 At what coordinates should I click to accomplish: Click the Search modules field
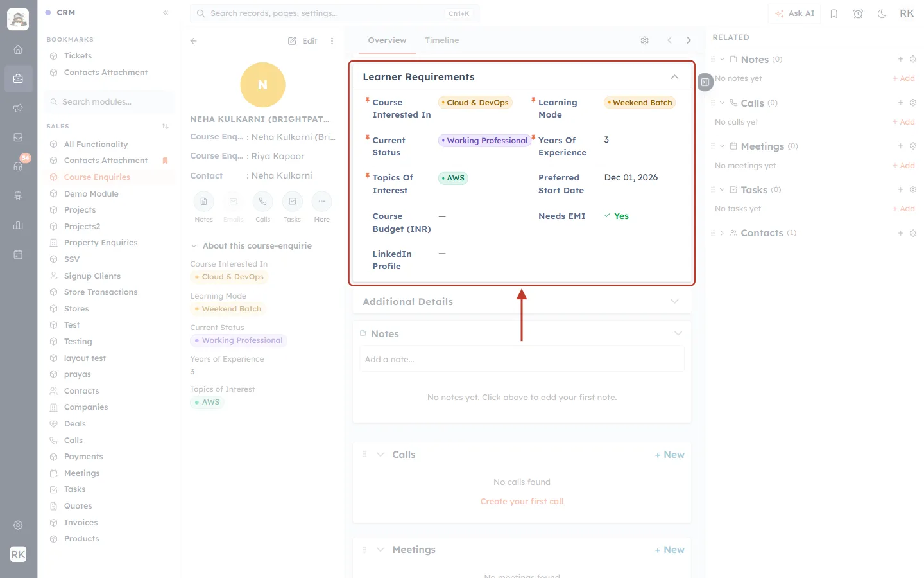coord(109,102)
